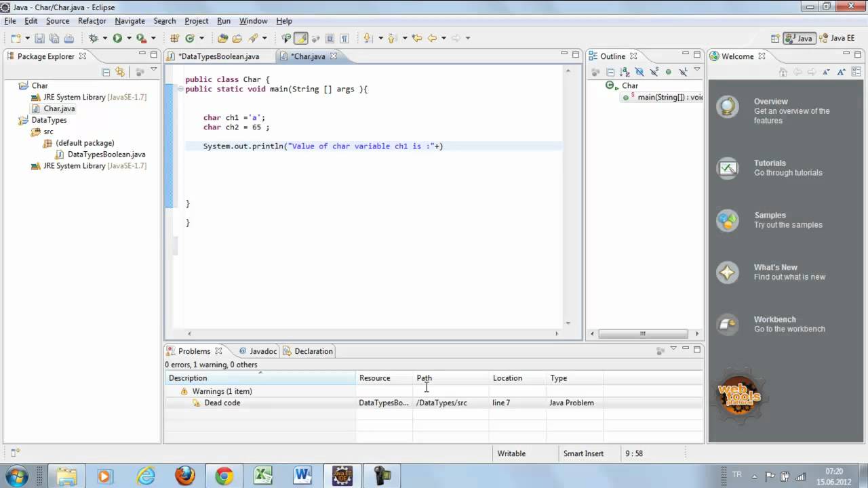Switch to the Javadoc tab

pyautogui.click(x=257, y=351)
